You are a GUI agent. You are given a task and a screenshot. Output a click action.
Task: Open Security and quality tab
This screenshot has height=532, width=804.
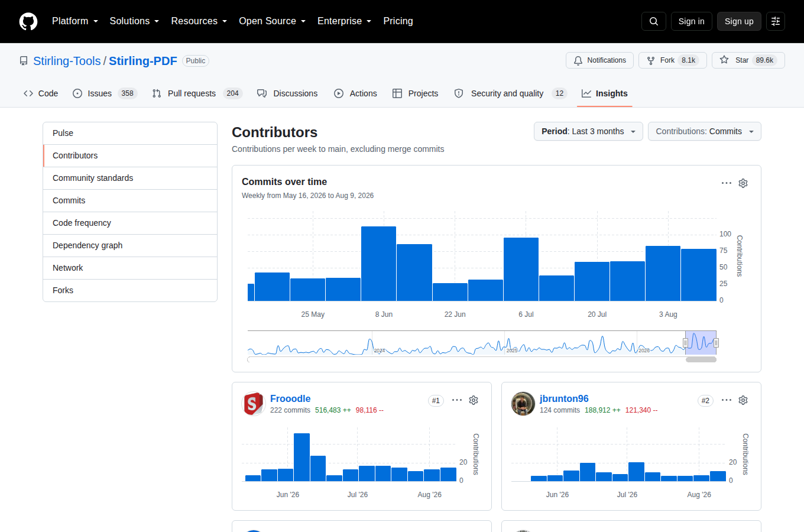tap(510, 93)
